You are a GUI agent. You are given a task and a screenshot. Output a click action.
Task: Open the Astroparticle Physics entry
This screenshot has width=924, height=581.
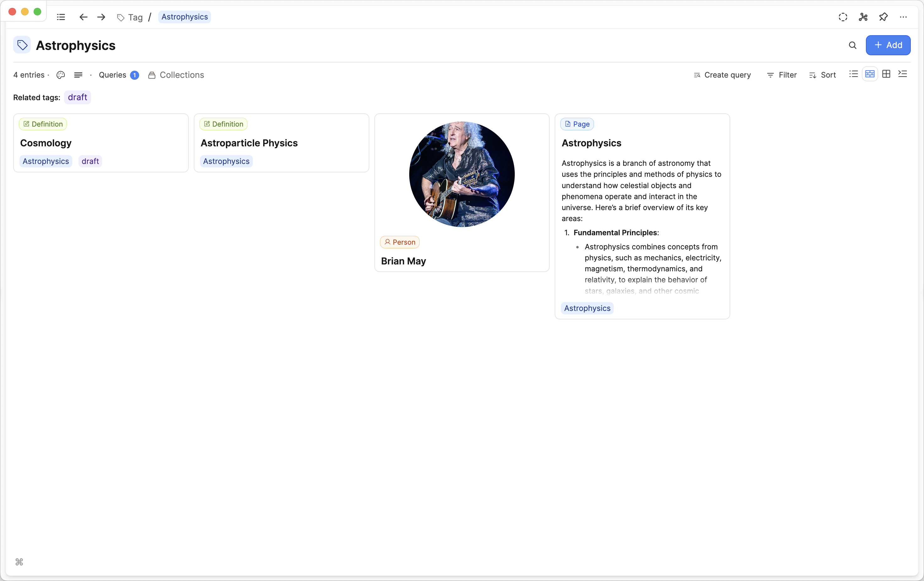249,143
